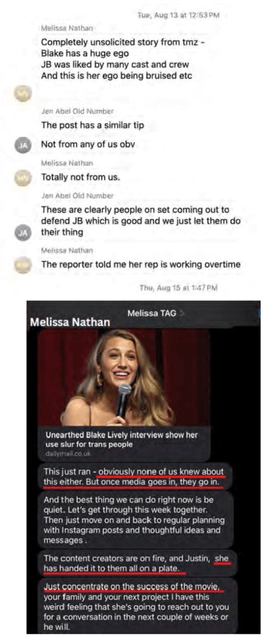Click Melissa Nathan avatar beside "Totally not from us"

click(x=23, y=177)
